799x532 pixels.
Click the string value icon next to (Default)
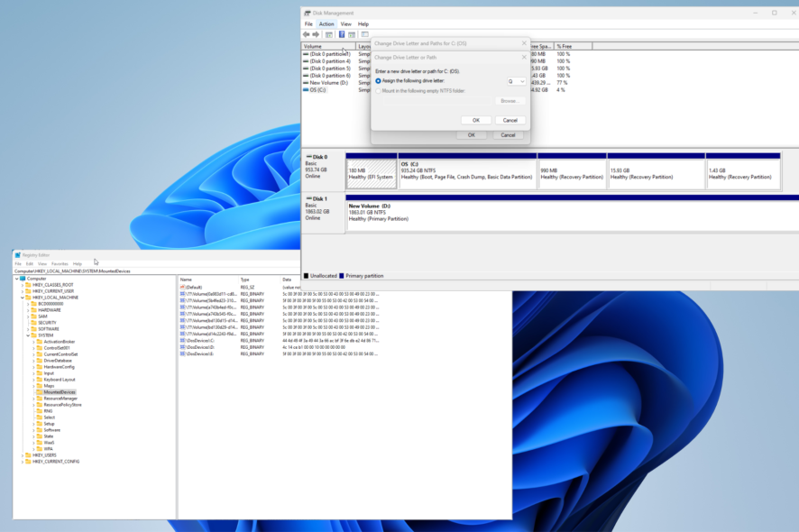(182, 288)
